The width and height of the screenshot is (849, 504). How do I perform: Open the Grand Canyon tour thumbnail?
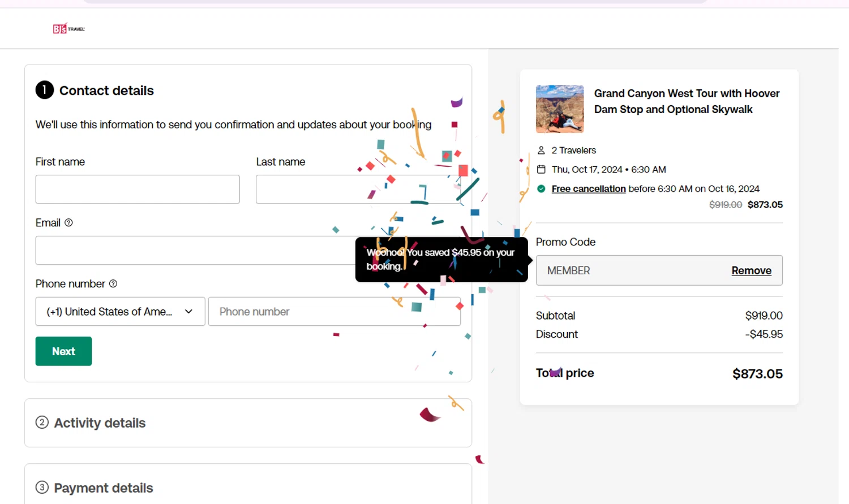coord(560,109)
